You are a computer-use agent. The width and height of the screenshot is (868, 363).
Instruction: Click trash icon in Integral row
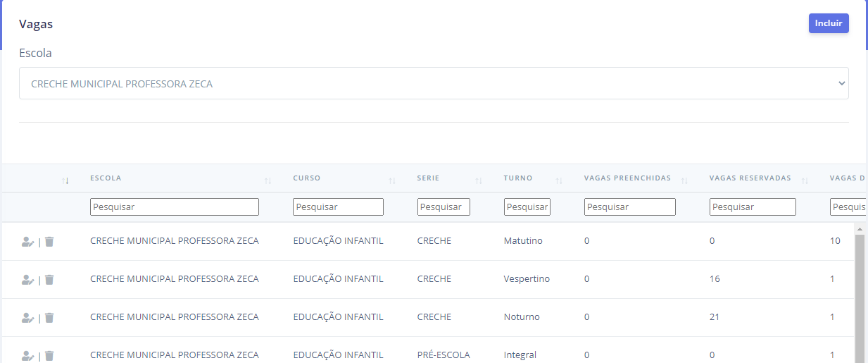click(49, 356)
